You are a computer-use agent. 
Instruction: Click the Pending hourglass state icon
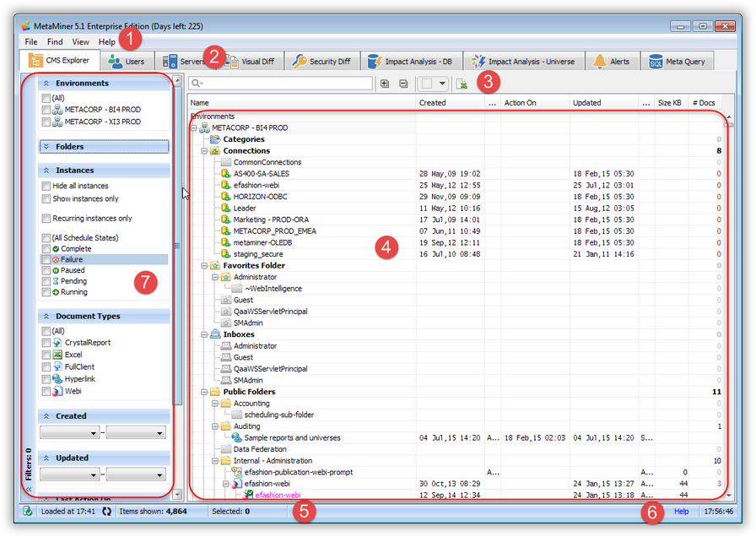(56, 281)
